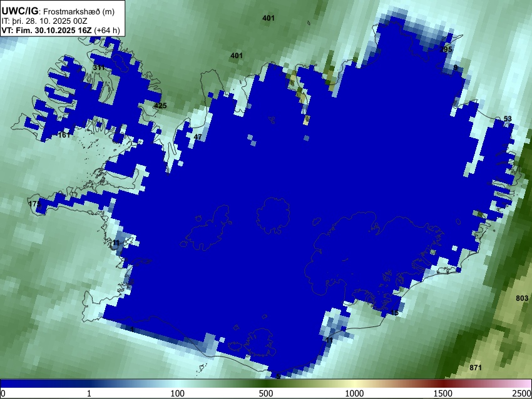Click the 295 value on the map
Viewport: 532px width, 399px height.
[x=446, y=49]
